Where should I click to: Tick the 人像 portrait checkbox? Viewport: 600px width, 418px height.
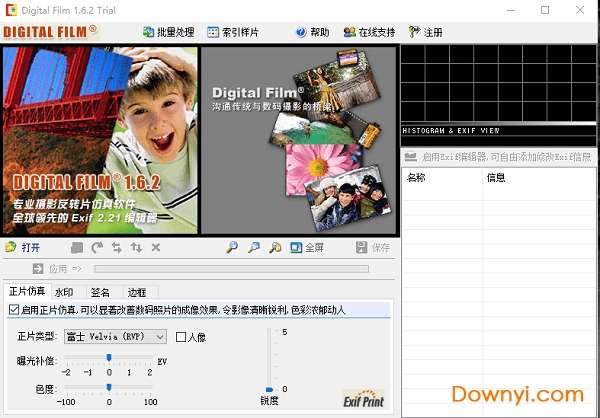(x=181, y=337)
